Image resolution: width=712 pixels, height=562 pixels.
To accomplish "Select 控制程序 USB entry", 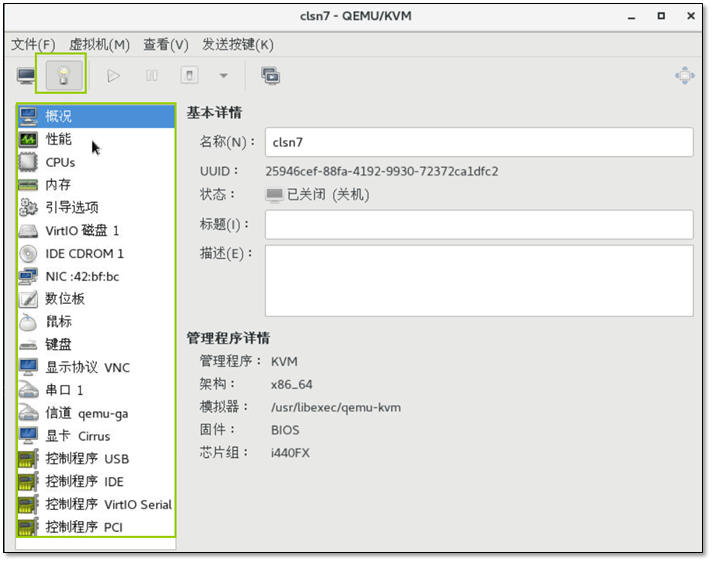I will 96,458.
